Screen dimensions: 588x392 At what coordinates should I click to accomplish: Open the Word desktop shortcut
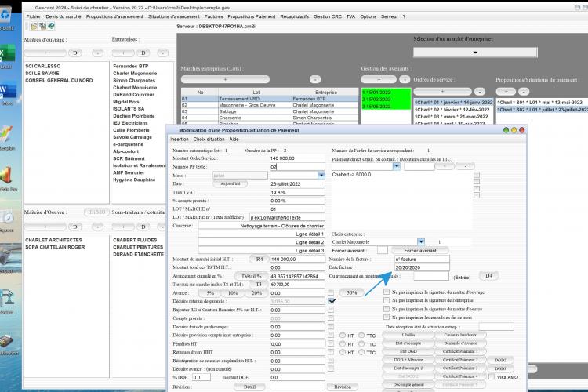tap(7, 93)
